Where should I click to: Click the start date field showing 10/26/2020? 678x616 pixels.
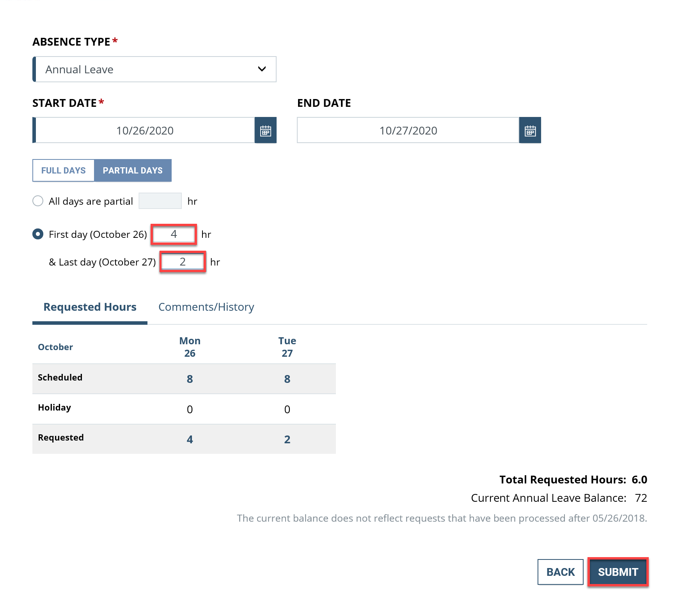pos(144,130)
